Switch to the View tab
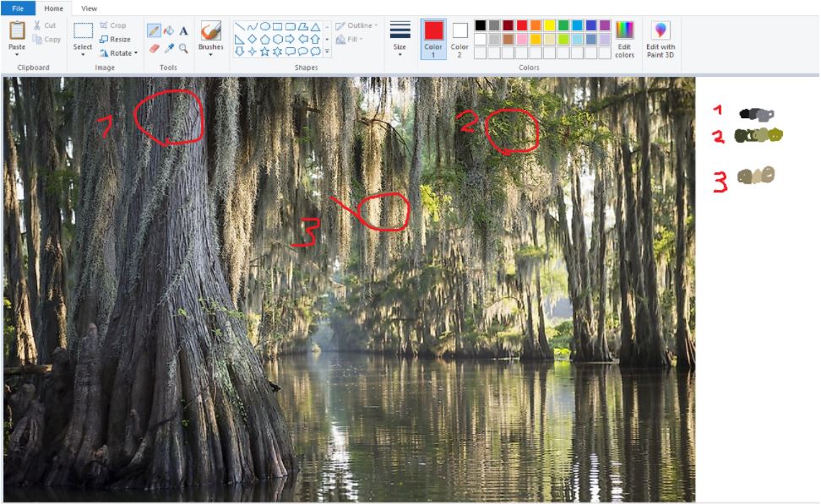821x504 pixels. (89, 8)
